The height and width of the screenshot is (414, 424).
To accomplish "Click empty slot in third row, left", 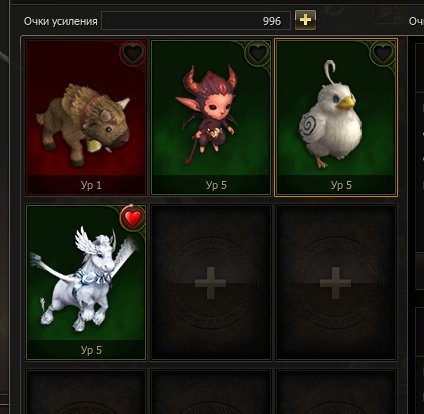I will (86, 392).
